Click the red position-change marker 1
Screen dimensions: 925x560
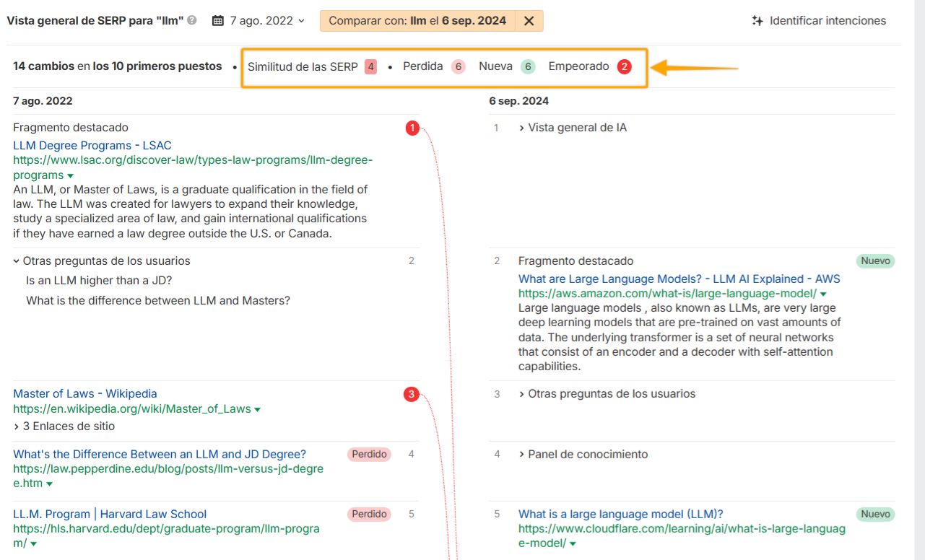tap(412, 128)
